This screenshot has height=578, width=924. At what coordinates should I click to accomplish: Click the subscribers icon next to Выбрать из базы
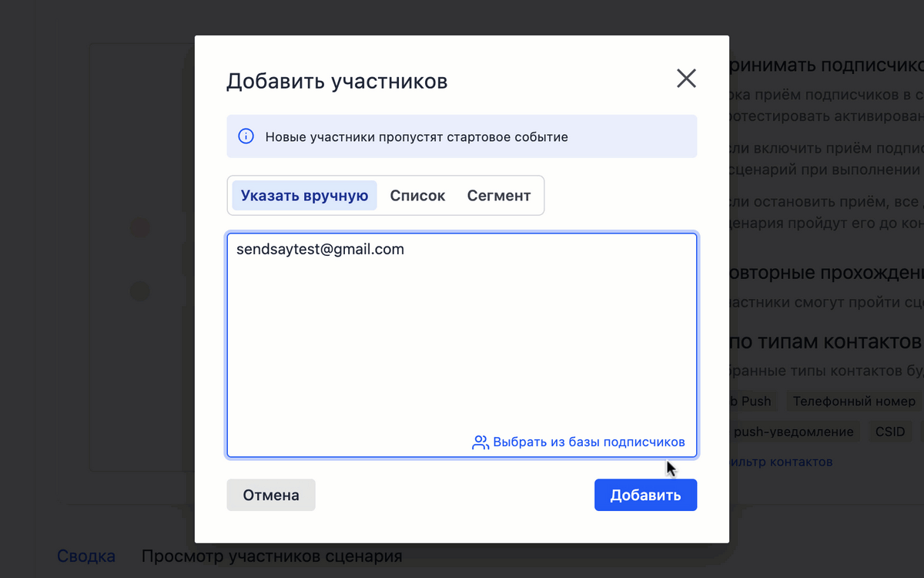pos(480,442)
